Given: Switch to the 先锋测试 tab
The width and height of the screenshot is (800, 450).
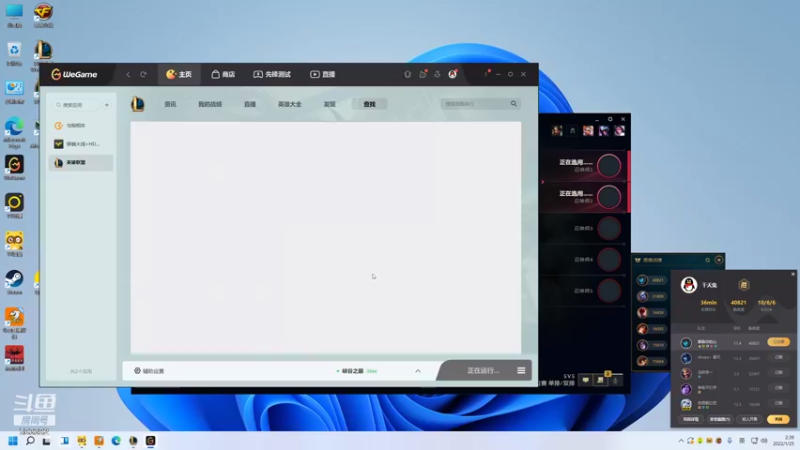Looking at the screenshot, I should coord(272,74).
